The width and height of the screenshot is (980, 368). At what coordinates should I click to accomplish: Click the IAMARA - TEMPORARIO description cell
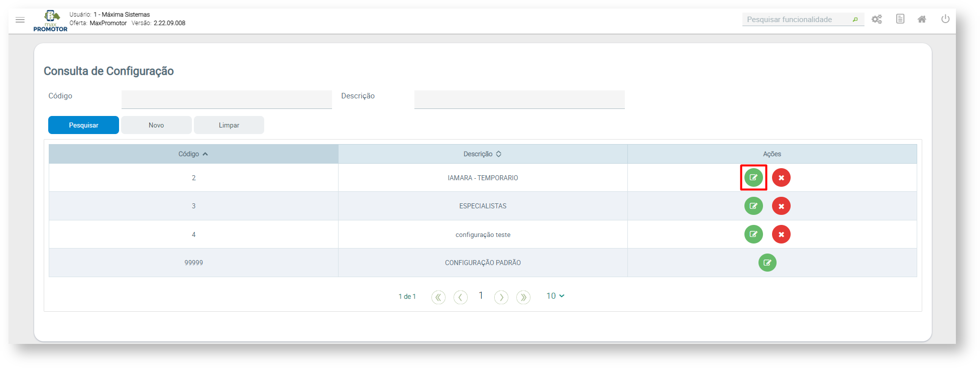click(x=483, y=178)
